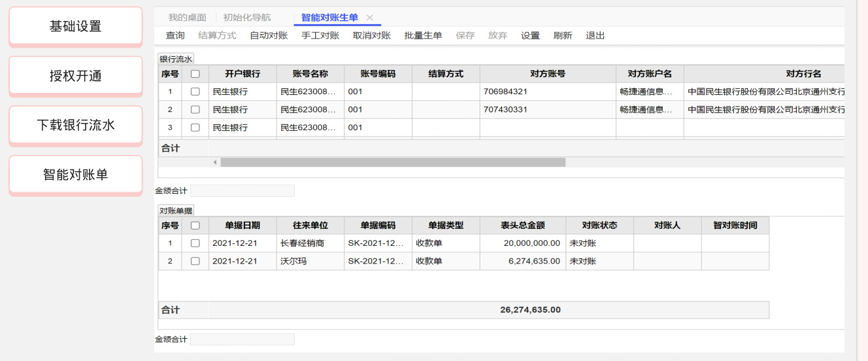This screenshot has height=361, width=868.
Task: Switch to 初始化导航 tab
Action: [x=247, y=18]
